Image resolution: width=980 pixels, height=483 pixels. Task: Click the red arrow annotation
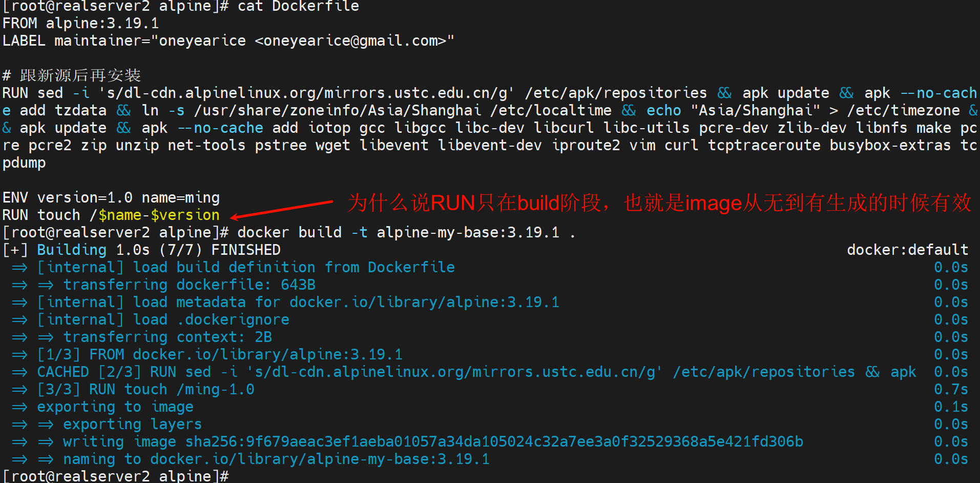282,209
